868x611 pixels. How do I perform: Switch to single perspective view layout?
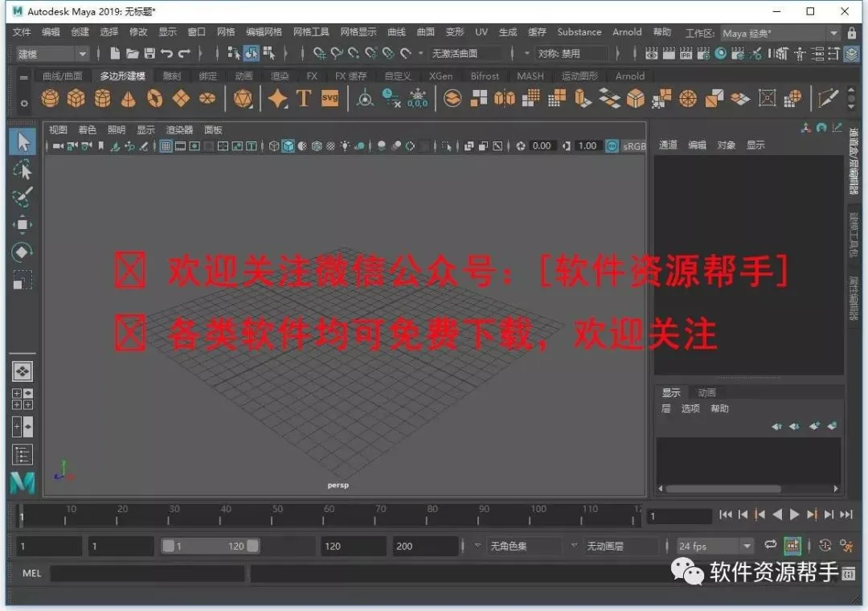point(23,371)
